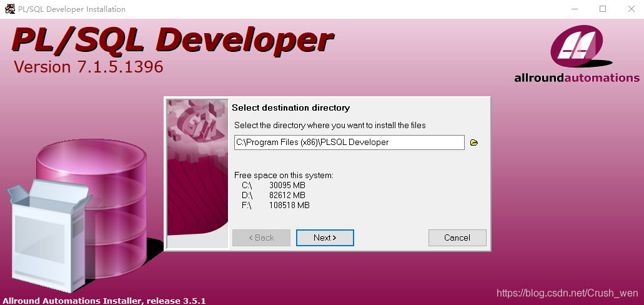Click the '108518 MB' value
The height and width of the screenshot is (305, 644).
pyautogui.click(x=289, y=205)
